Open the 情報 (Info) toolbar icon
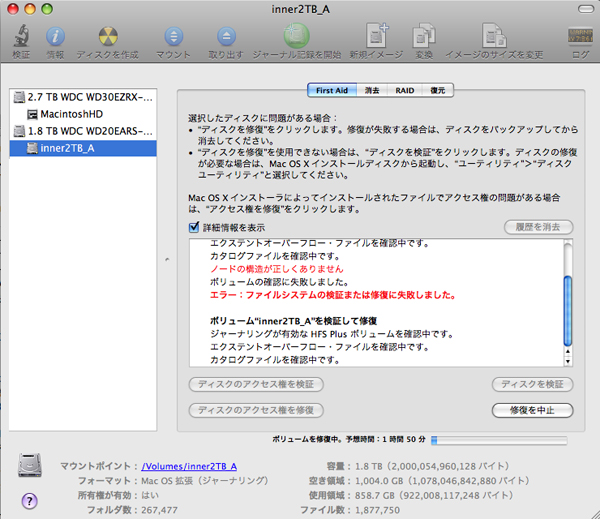600x519 pixels. pos(55,36)
